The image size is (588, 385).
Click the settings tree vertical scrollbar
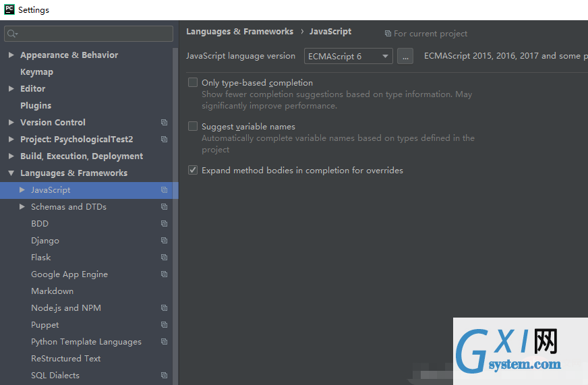175,216
